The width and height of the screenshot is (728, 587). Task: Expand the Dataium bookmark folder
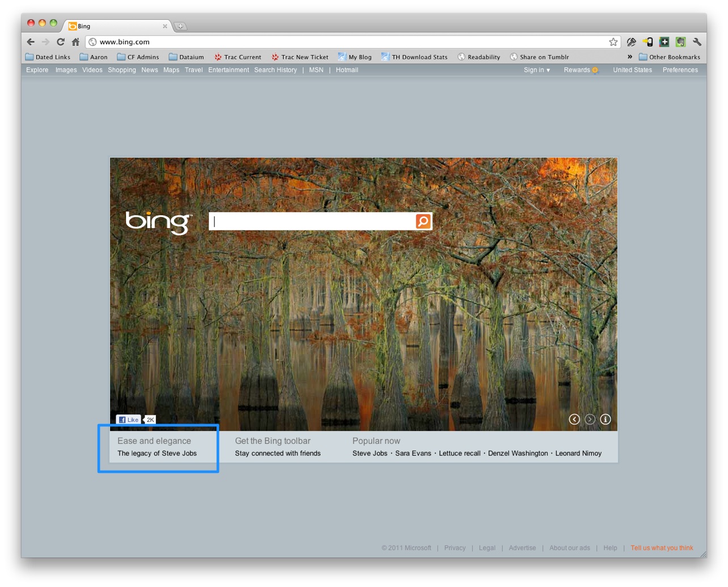tap(186, 57)
